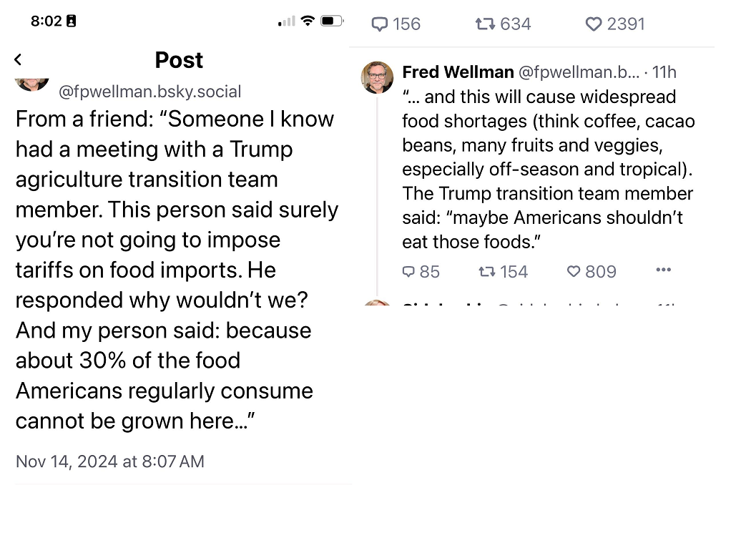Viewport: 756px width, 538px height.
Task: Open the @fpwellman.bsky.social handle link
Action: pyautogui.click(x=150, y=91)
